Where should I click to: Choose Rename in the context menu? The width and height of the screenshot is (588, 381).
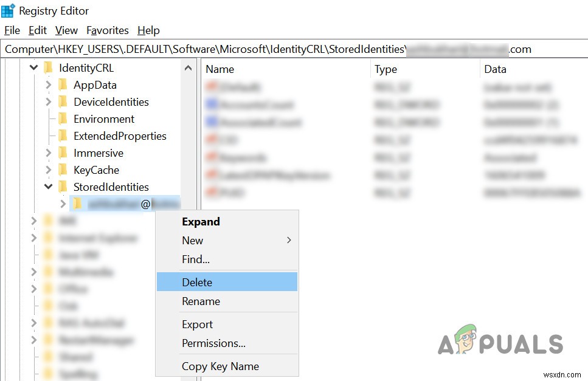click(x=227, y=301)
